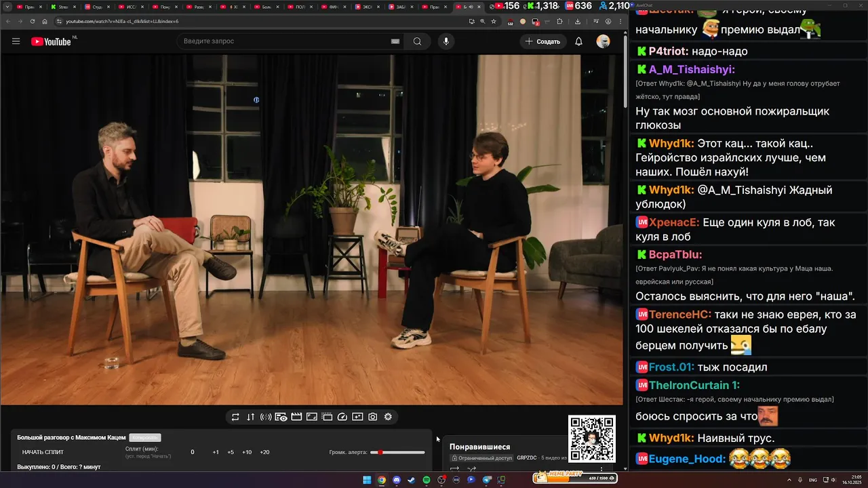Add +20 minutes to split
The width and height of the screenshot is (868, 488).
click(x=264, y=452)
